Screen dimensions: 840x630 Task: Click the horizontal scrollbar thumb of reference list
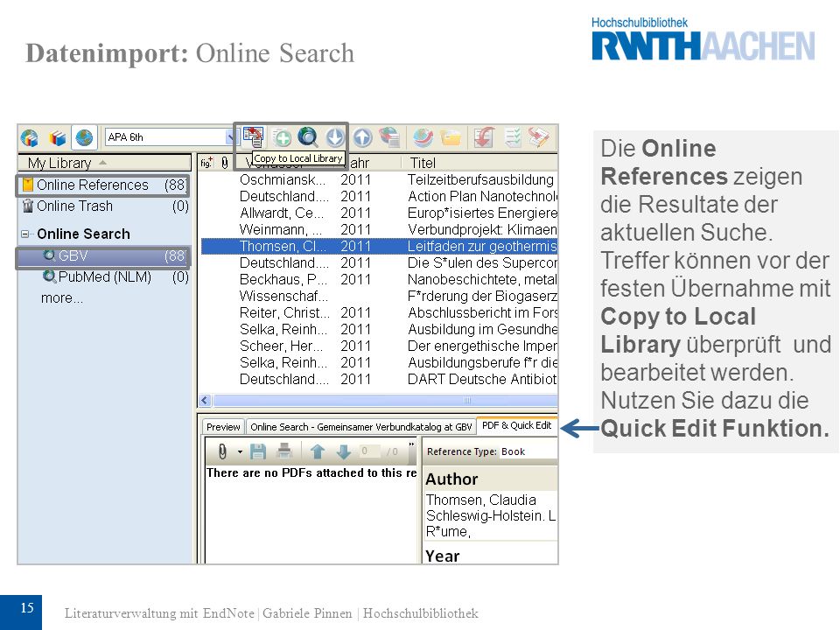pos(386,400)
